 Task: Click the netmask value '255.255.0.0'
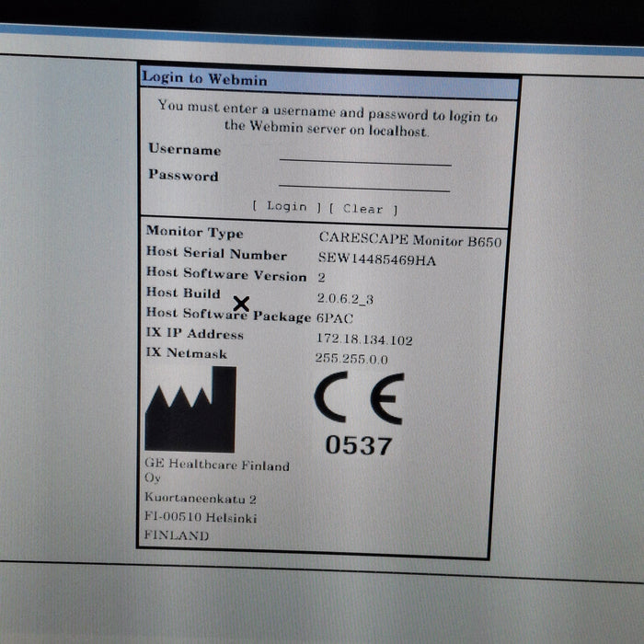pos(351,359)
